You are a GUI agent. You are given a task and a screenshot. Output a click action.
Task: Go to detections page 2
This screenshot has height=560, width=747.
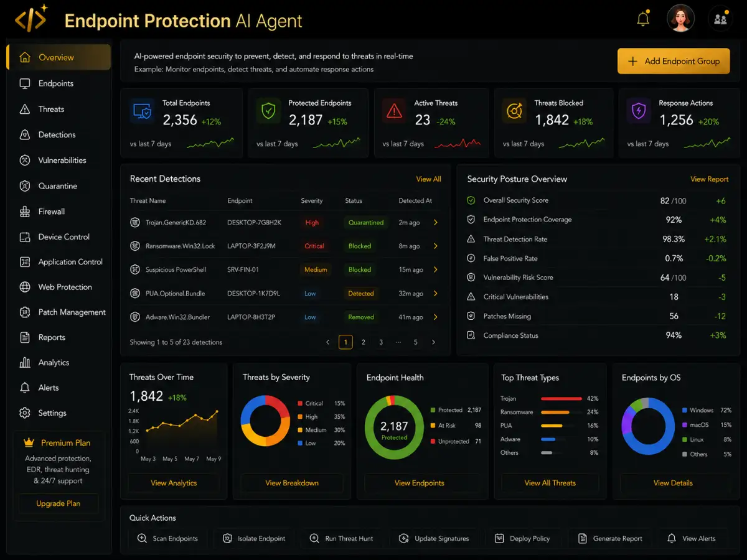click(364, 342)
